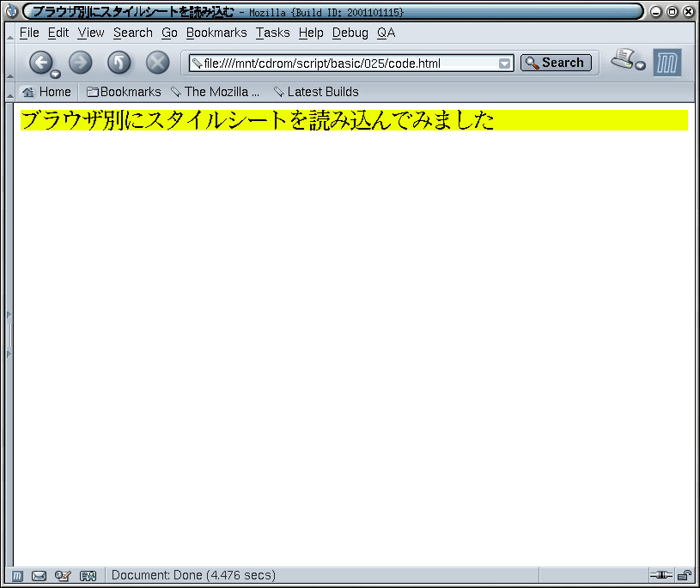Open the QA menu

pos(386,33)
